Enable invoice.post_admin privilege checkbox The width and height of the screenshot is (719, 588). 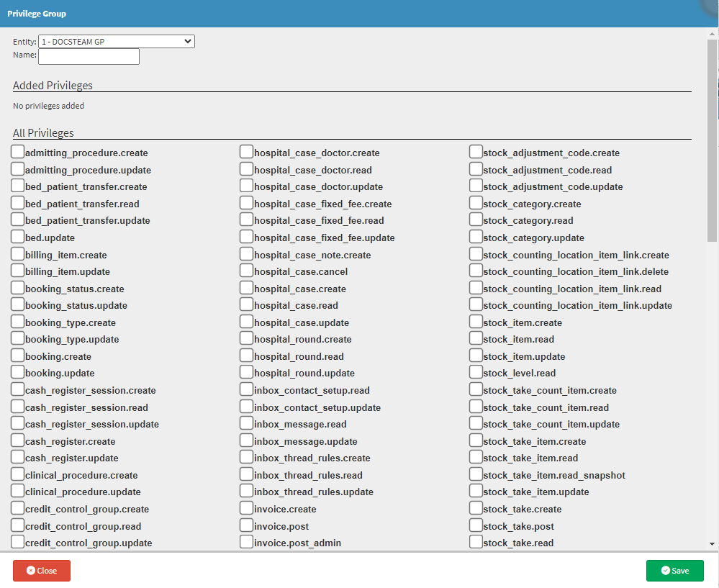point(246,542)
